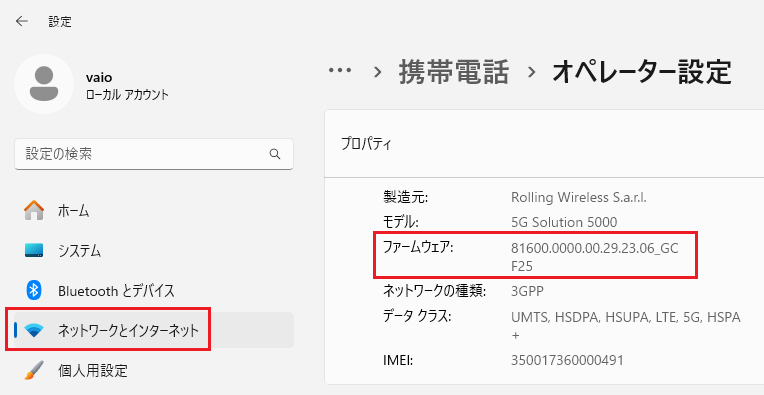Click the モデル: label
The width and height of the screenshot is (764, 395).
tap(401, 223)
